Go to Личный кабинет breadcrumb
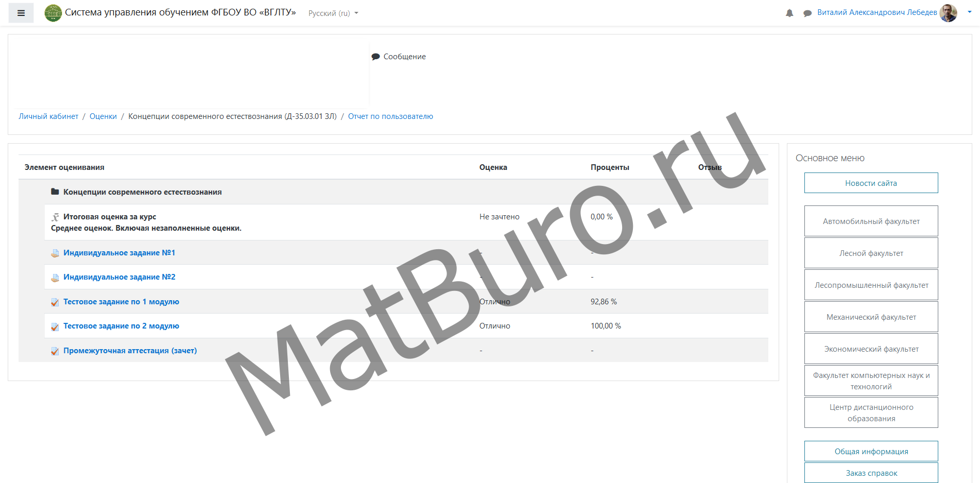Screen dimensions: 980x483 click(x=48, y=116)
